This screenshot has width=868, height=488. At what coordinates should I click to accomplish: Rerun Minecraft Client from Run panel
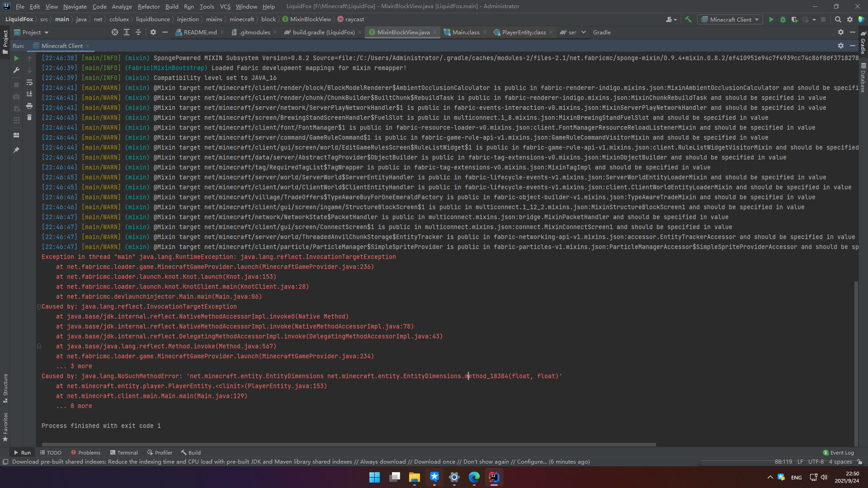pyautogui.click(x=16, y=58)
